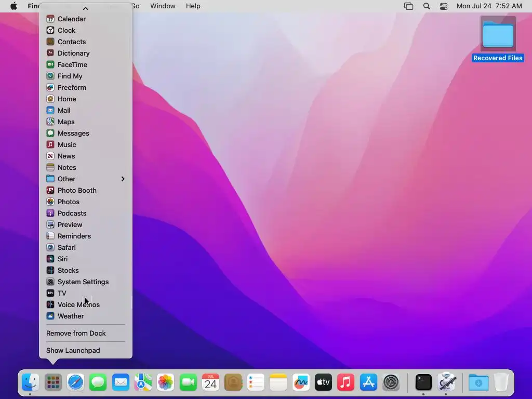Open Spotlight search in the menu bar
The height and width of the screenshot is (399, 532).
[427, 6]
